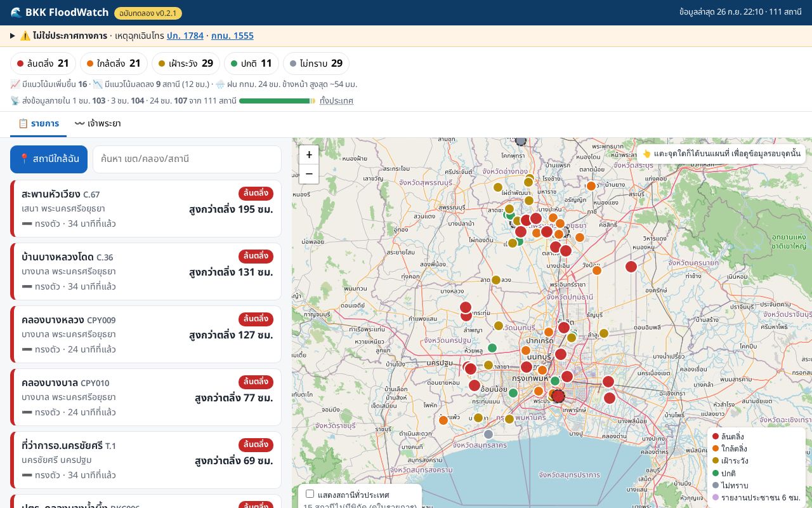812x508 pixels.
Task: Open the ปภ. 1784 hotline link
Action: (x=185, y=36)
